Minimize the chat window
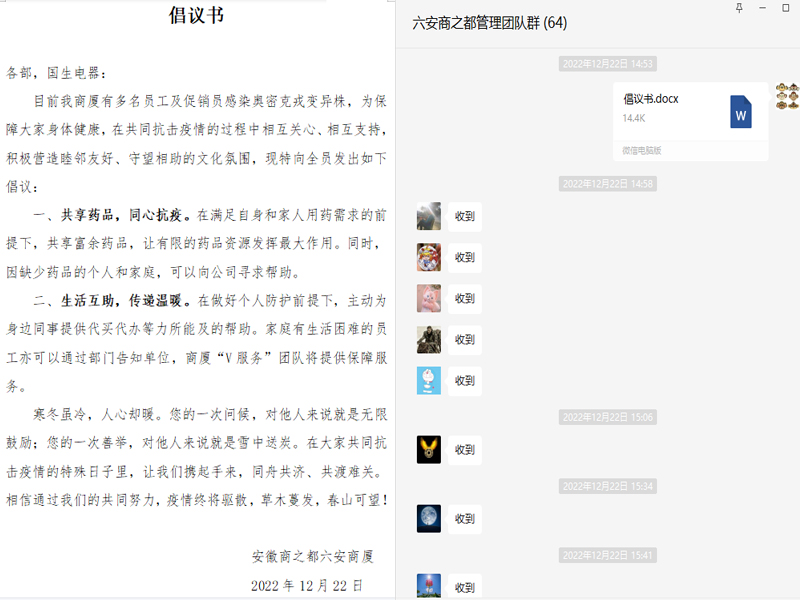Screen dimensions: 800x600 pyautogui.click(x=763, y=8)
